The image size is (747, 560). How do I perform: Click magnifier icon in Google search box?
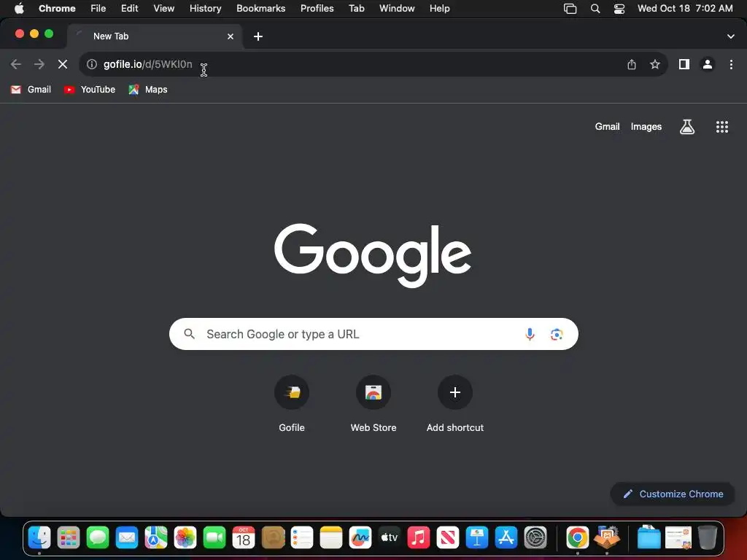189,334
